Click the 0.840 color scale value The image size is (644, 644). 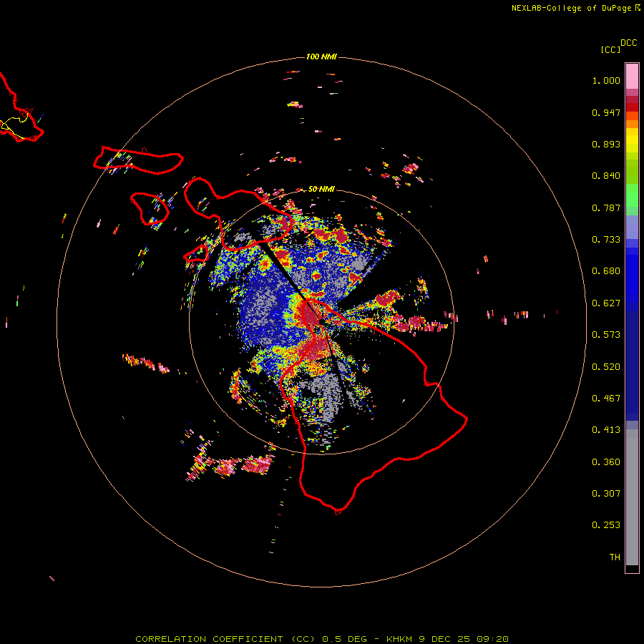pos(606,176)
